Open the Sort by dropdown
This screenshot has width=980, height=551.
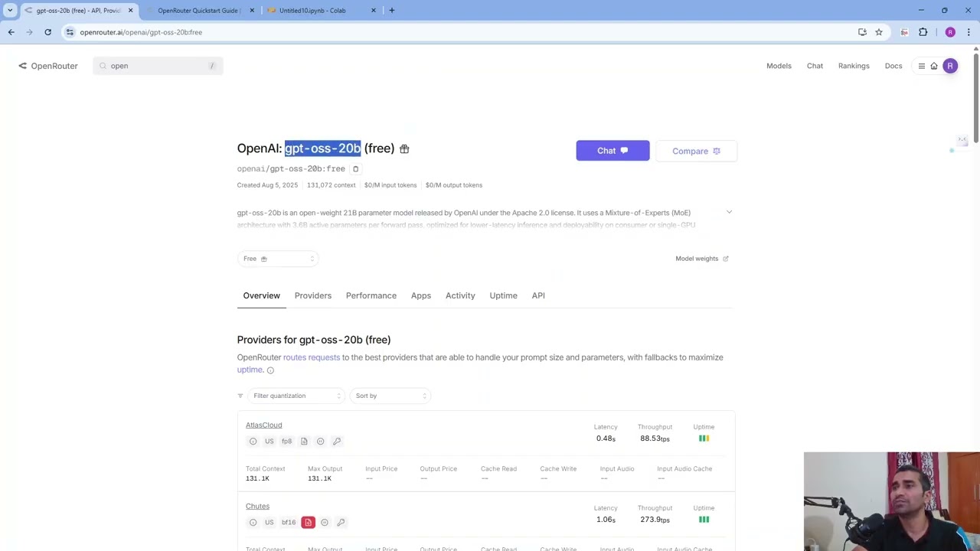click(390, 396)
